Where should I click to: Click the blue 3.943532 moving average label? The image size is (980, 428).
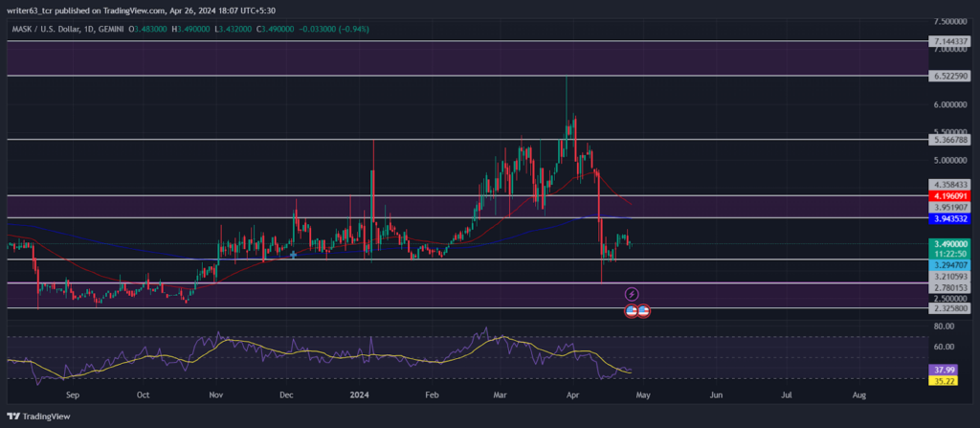[948, 218]
